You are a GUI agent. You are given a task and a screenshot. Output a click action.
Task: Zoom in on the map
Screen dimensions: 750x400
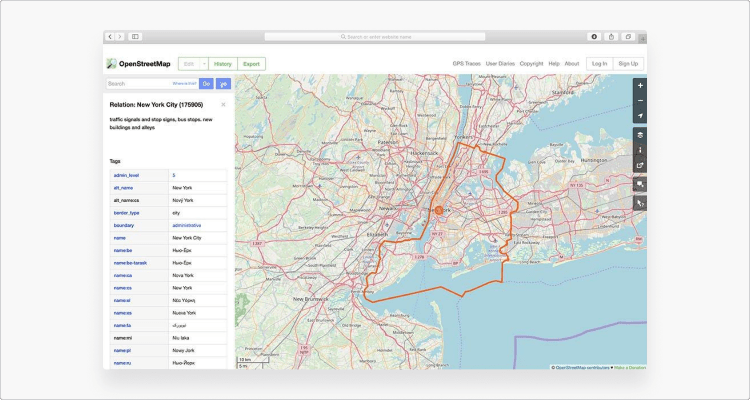pos(640,86)
